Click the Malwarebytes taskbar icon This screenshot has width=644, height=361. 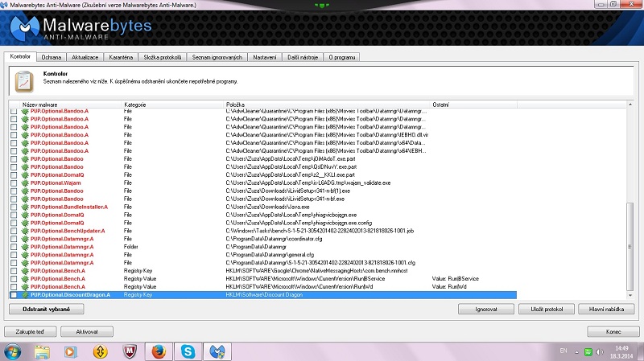217,351
